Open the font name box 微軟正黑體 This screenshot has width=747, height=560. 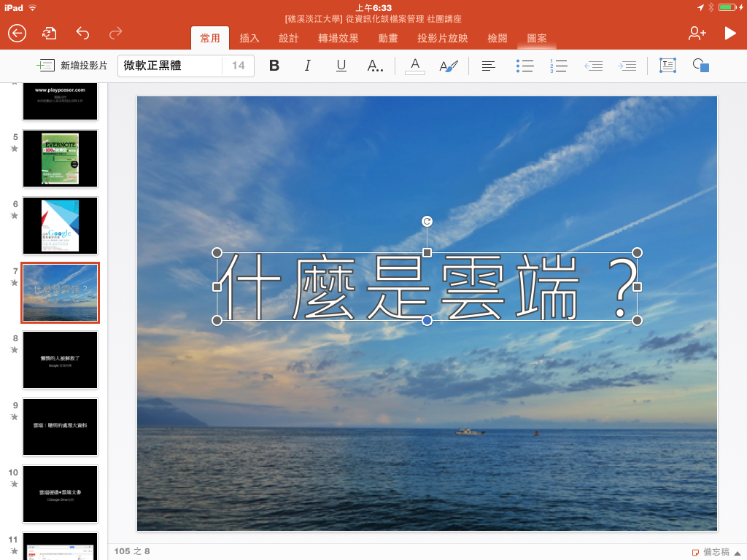pyautogui.click(x=169, y=66)
